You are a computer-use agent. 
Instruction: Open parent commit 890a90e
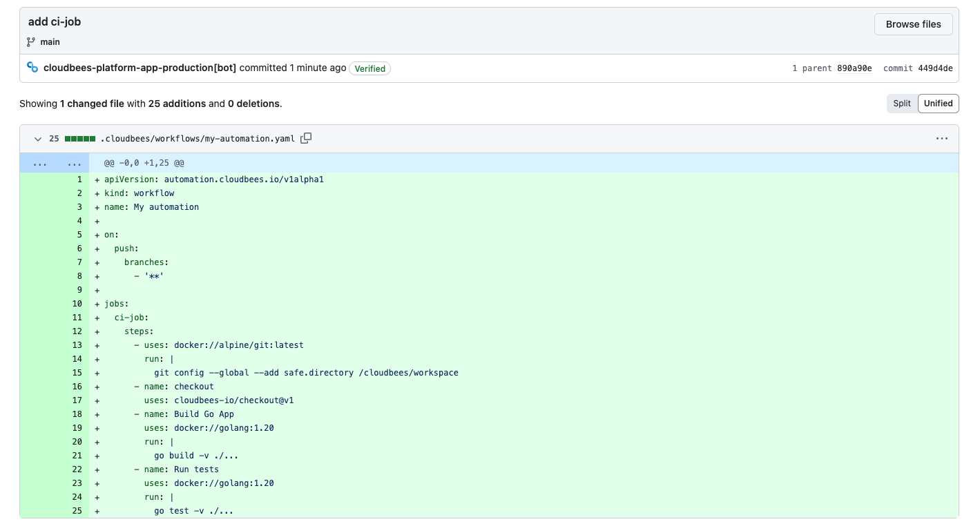coord(856,68)
